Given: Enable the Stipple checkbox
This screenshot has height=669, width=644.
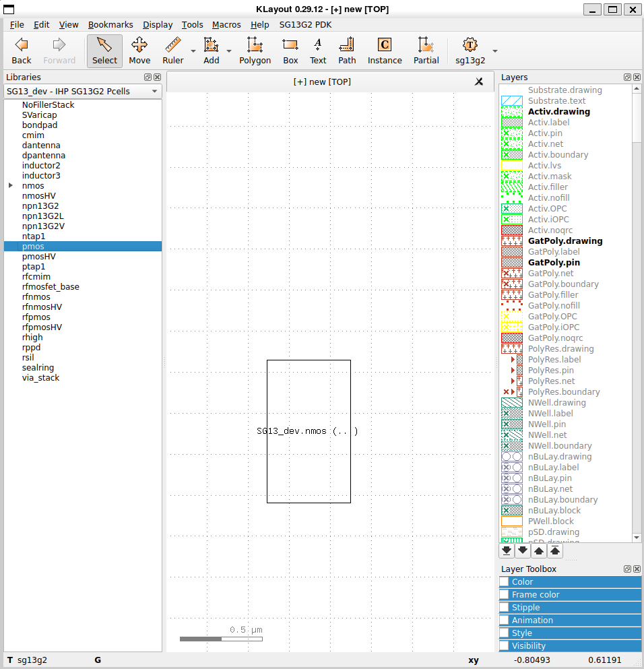Looking at the screenshot, I should coord(504,608).
